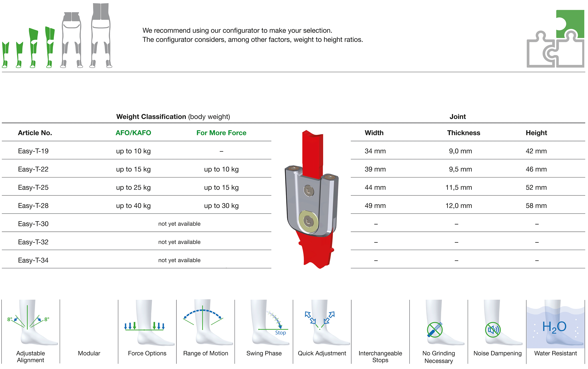This screenshot has height=369, width=588.
Task: Open the Swing Phase stop icon
Action: (268, 322)
